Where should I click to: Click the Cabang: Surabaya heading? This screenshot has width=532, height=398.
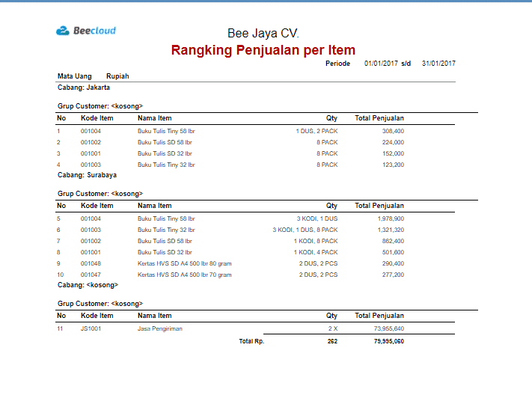pyautogui.click(x=87, y=175)
